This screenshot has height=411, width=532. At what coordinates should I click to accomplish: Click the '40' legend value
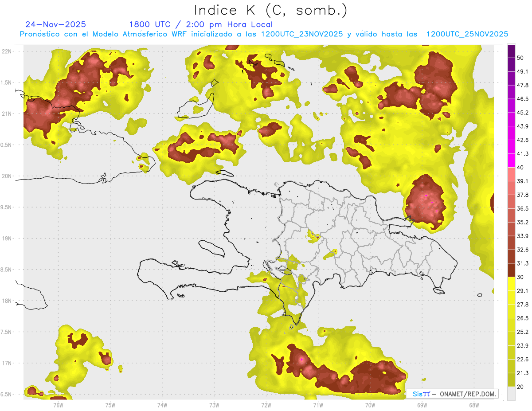(x=520, y=167)
